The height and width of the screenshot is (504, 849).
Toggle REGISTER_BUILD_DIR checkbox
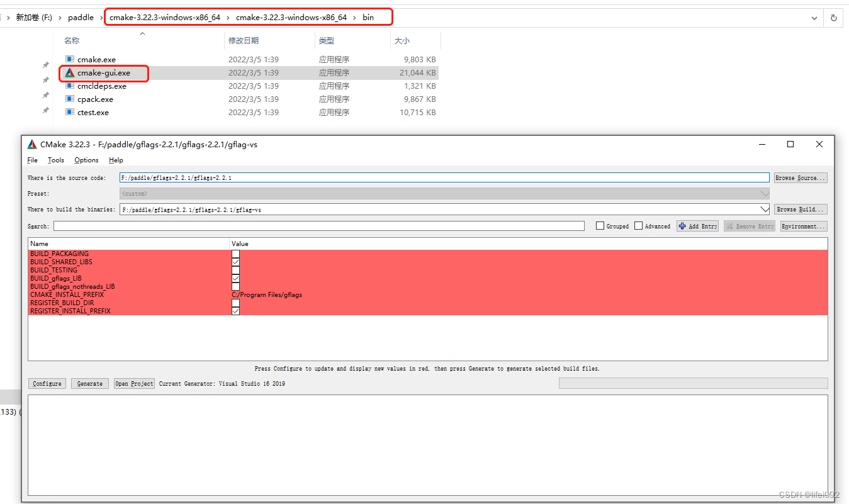pyautogui.click(x=235, y=303)
